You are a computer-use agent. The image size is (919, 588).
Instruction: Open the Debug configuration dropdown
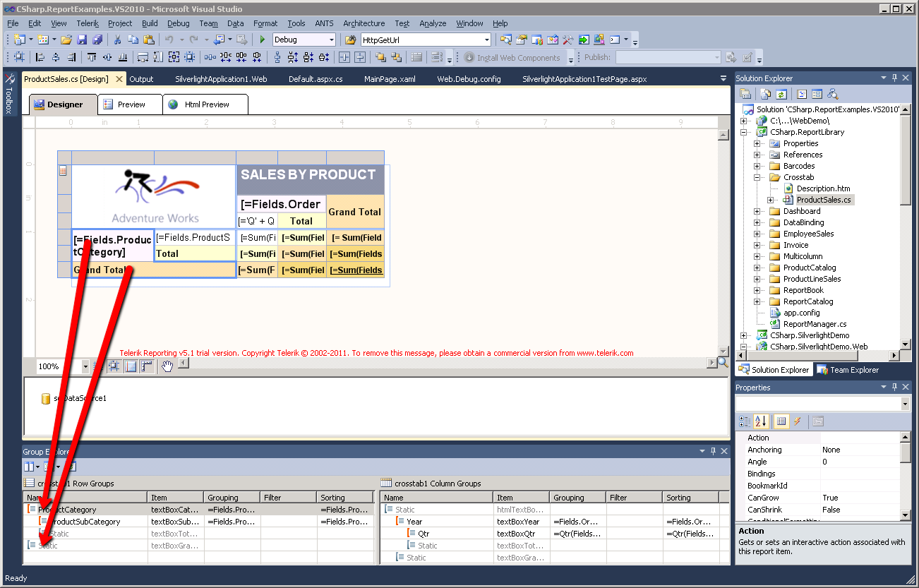pyautogui.click(x=331, y=40)
